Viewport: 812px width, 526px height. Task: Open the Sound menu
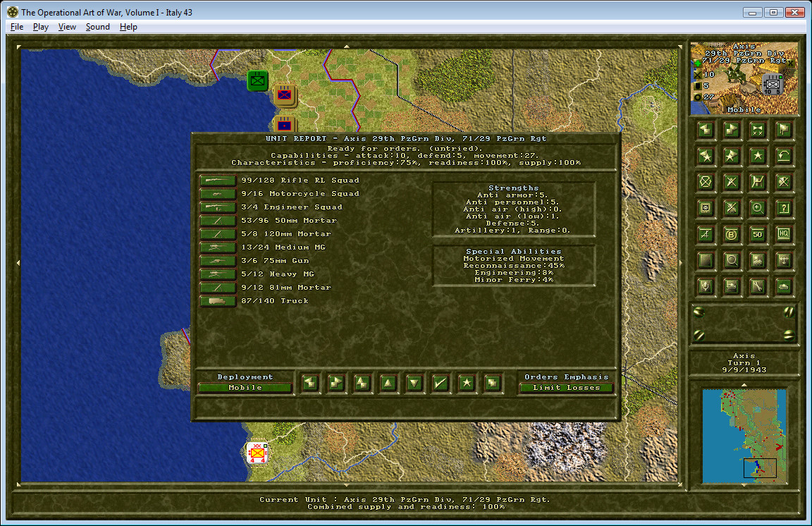pos(97,27)
